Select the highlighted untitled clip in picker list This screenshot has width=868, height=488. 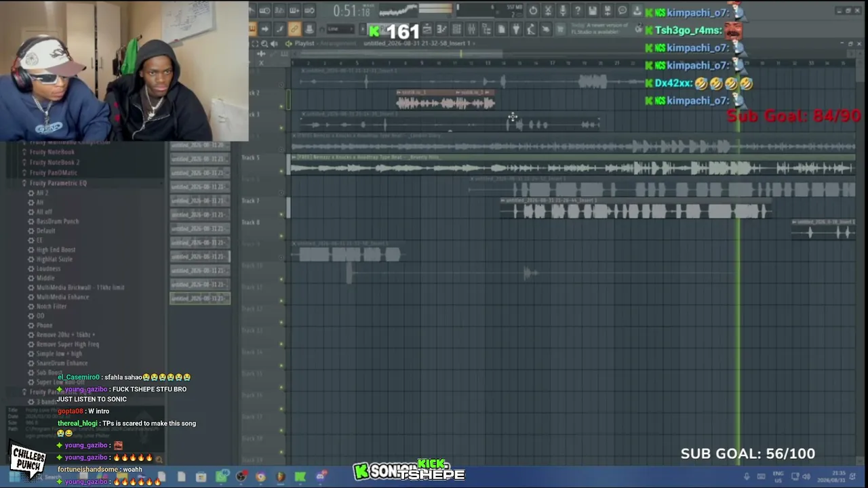[199, 298]
